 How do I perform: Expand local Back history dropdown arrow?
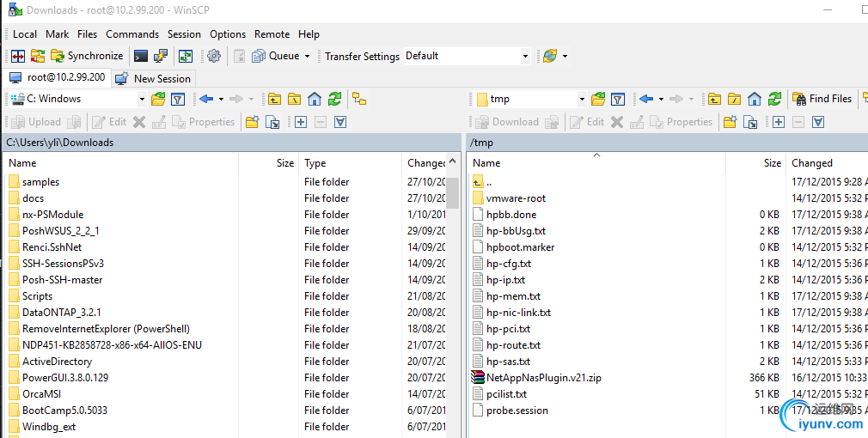221,100
